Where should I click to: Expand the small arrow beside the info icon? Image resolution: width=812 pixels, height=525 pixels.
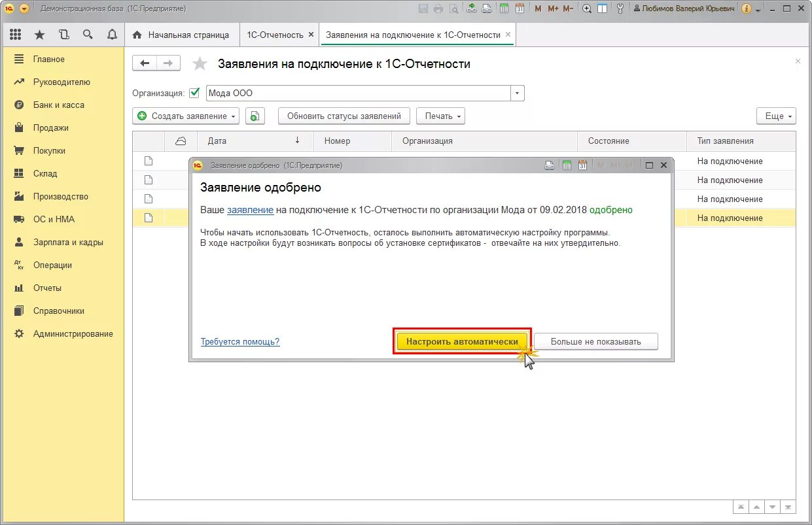pos(758,9)
